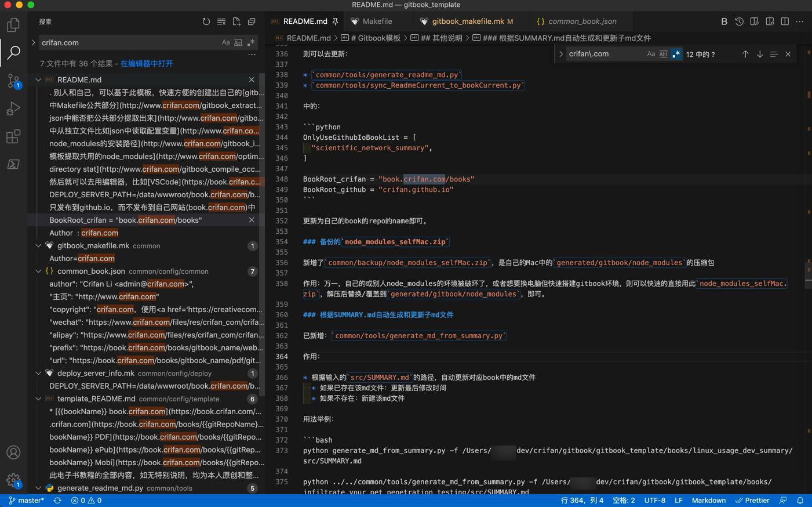
Task: Go to next match in find widget
Action: coord(759,54)
